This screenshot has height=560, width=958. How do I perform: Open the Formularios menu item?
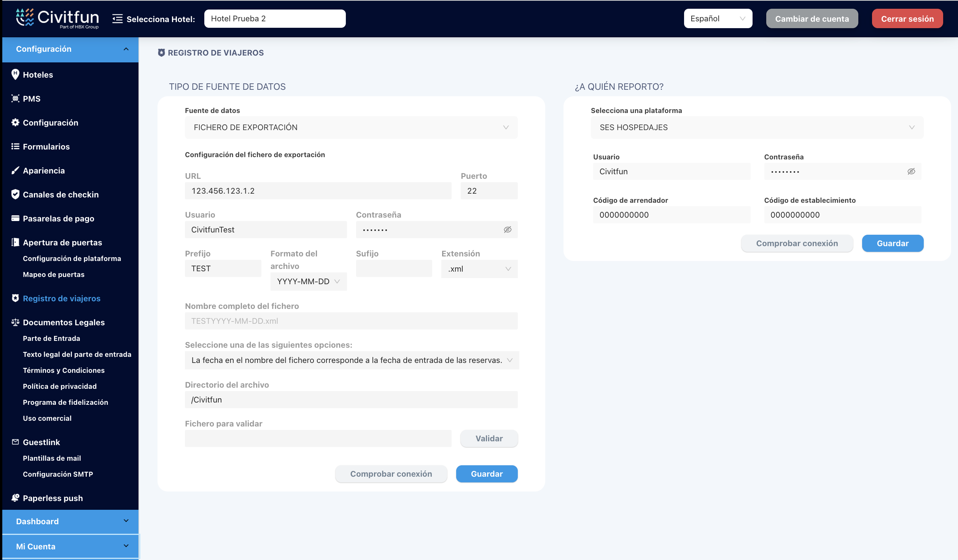(46, 147)
